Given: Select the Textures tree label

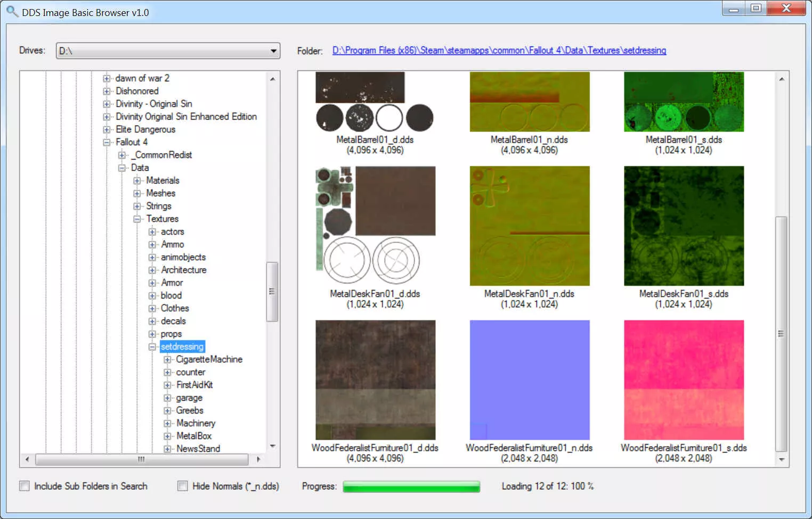Looking at the screenshot, I should 163,219.
